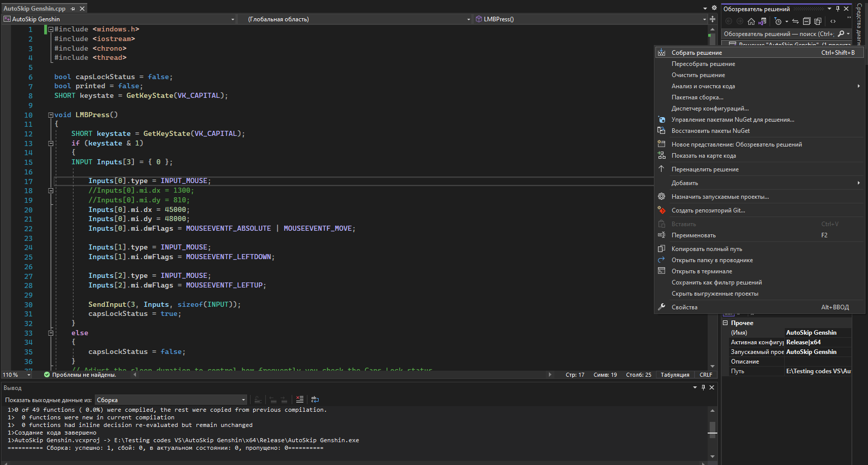The height and width of the screenshot is (465, 868).
Task: Click the copy full path icon
Action: point(662,249)
